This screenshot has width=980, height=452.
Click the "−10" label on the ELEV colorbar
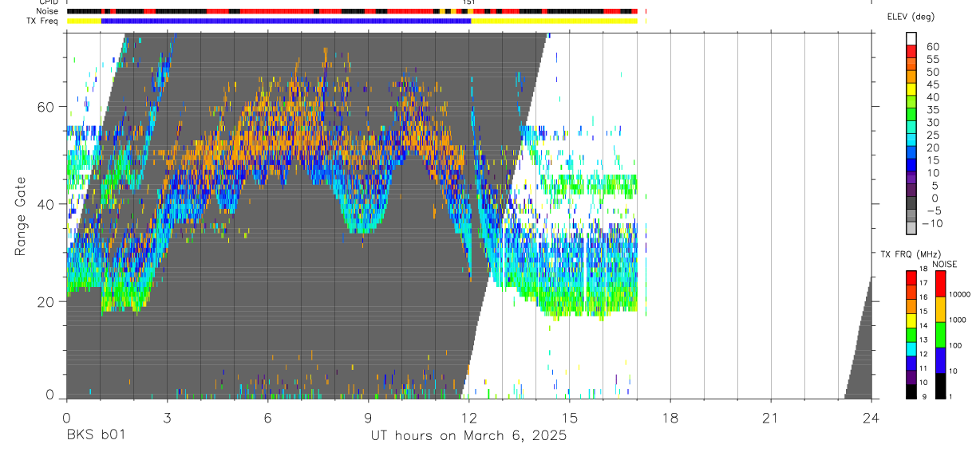[x=932, y=224]
